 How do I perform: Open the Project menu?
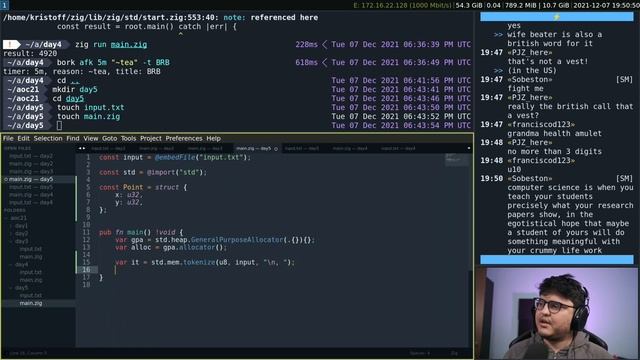(151, 138)
